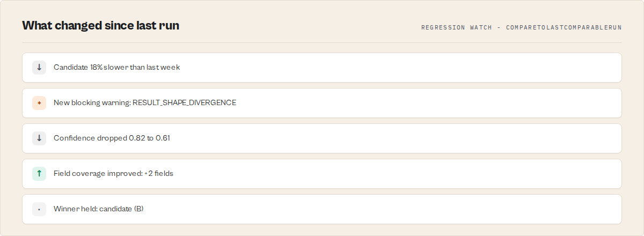644x236 pixels.
Task: Click the COMPARETOLASTCOMPARABLERUN label
Action: (x=563, y=27)
